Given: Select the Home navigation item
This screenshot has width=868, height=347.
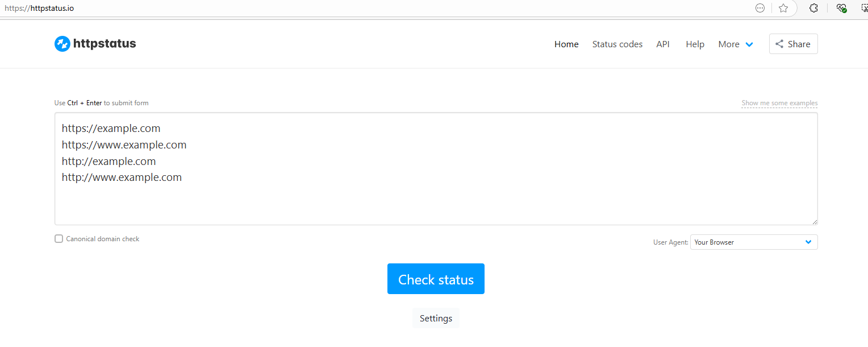Looking at the screenshot, I should (x=566, y=44).
